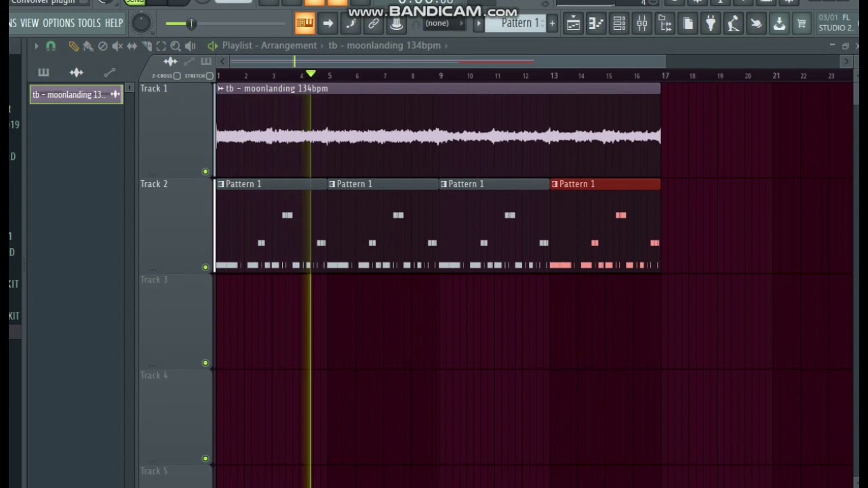Adjust the master volume slider handle
The height and width of the screenshot is (488, 868).
coord(191,24)
